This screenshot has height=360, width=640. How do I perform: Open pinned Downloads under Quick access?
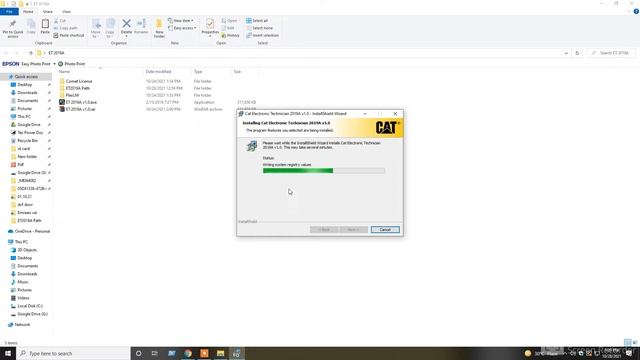[x=27, y=93]
